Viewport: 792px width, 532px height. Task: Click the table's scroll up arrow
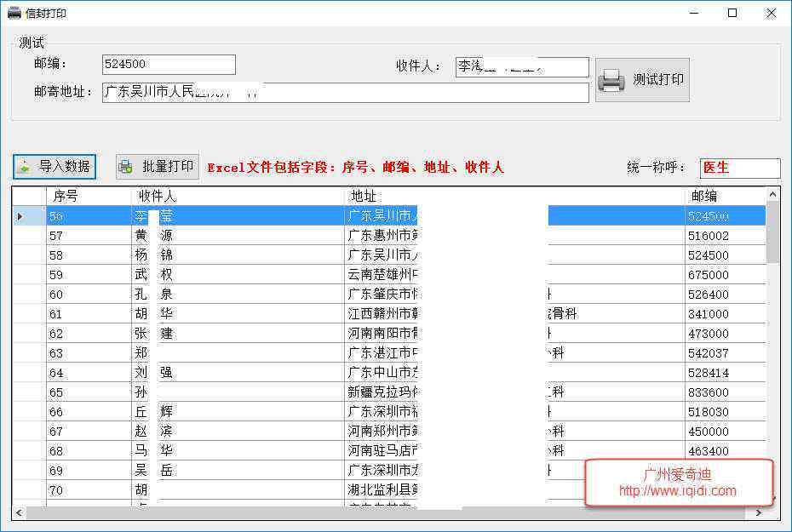(772, 194)
